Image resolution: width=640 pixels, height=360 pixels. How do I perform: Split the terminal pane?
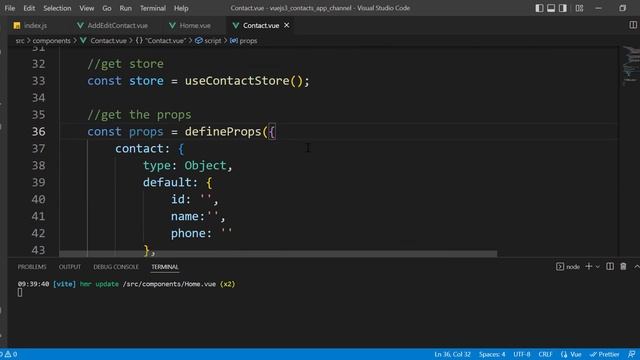tap(610, 267)
